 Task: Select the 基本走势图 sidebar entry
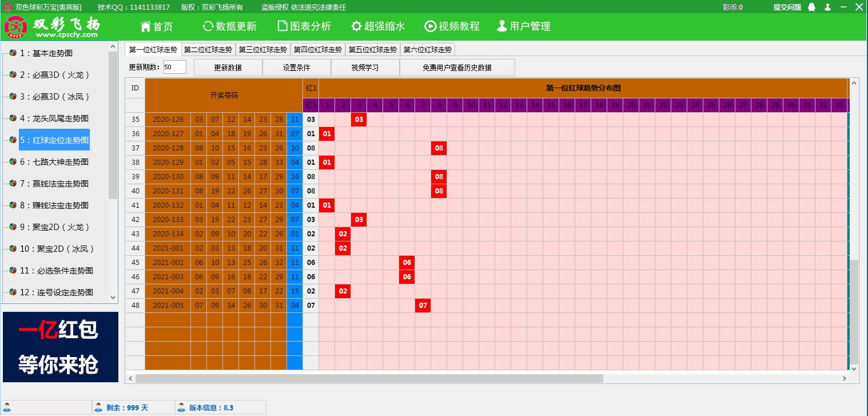tap(46, 53)
